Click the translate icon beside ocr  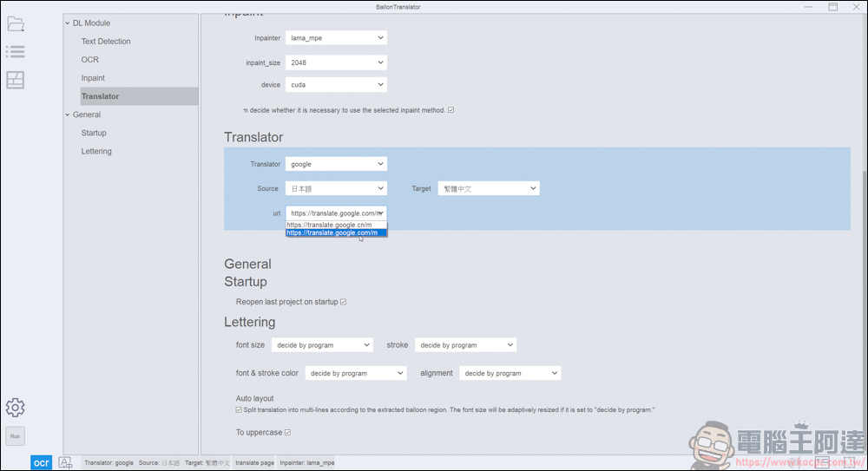65,462
